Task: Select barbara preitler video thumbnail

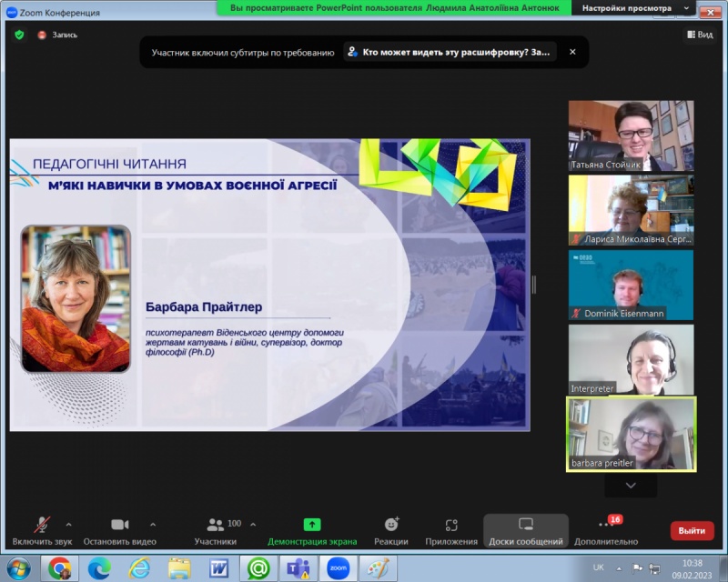Action: 631,434
